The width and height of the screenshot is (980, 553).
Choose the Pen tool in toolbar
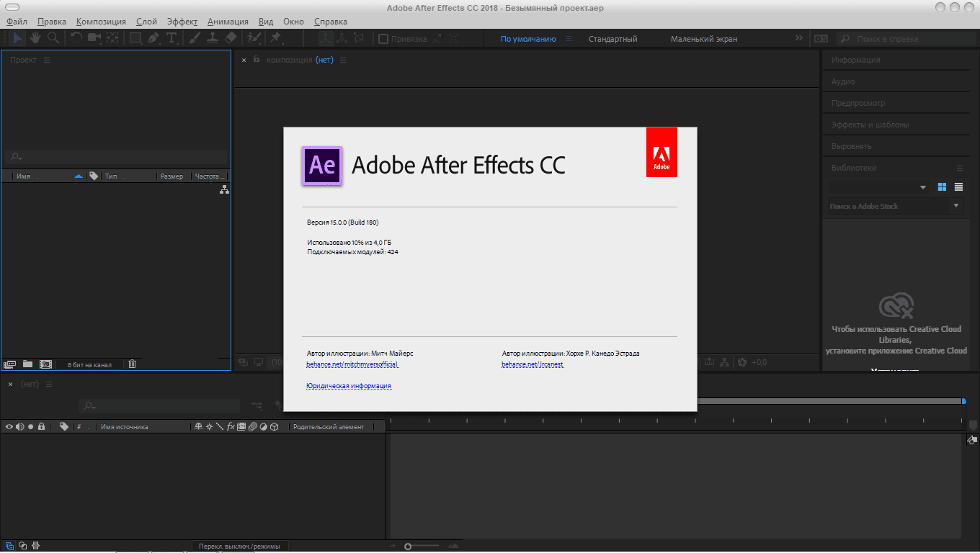[x=153, y=38]
